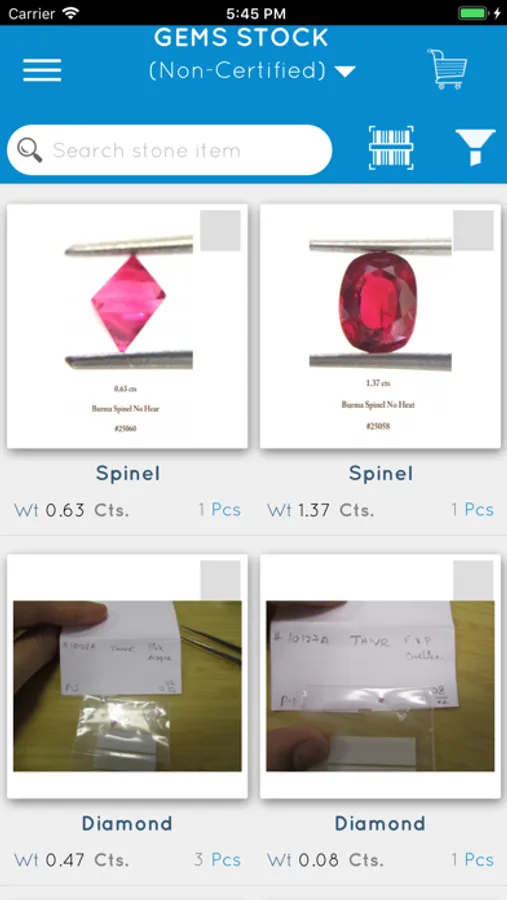Viewport: 507px width, 900px height.
Task: Tap the Wi-Fi status icon
Action: [71, 13]
